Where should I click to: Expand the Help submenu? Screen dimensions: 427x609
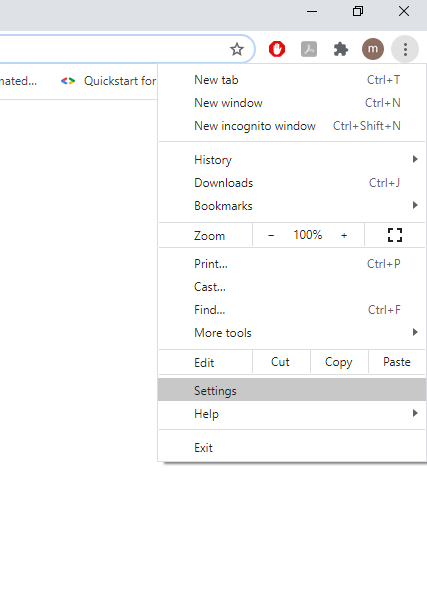pos(292,414)
